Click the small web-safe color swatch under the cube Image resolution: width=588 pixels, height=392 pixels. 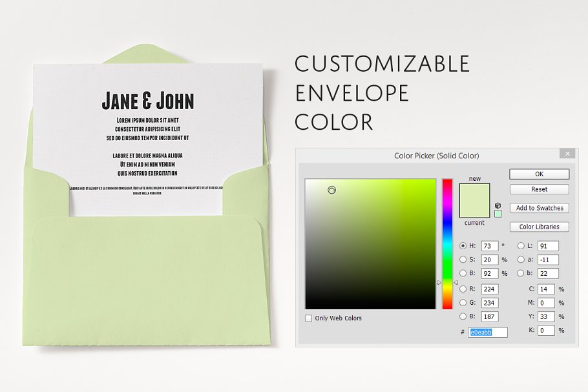[x=498, y=214]
